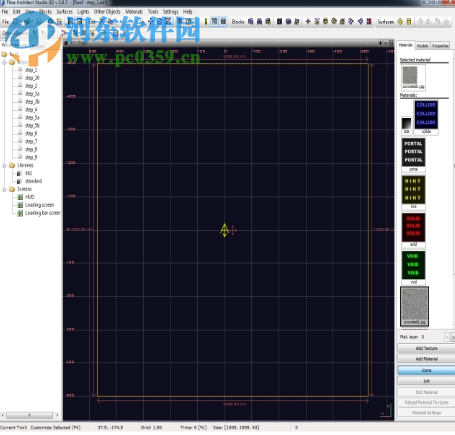Open the HUD screen item
Viewport: 455px width, 435px height.
coord(30,197)
